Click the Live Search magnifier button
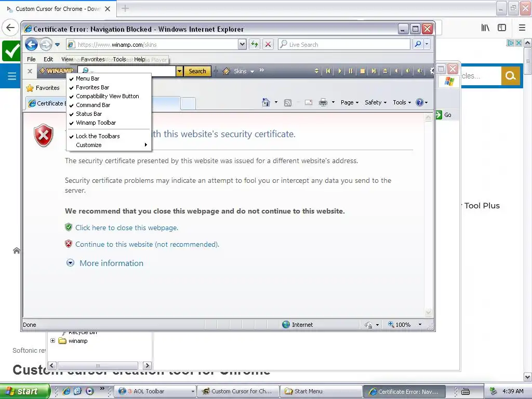The image size is (532, 399). coord(418,45)
